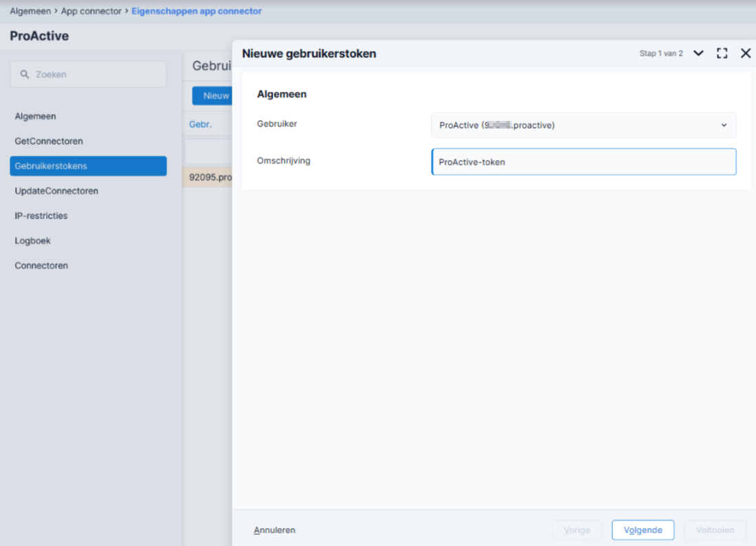This screenshot has width=756, height=546.
Task: Go to GetConnectoren in the sidebar
Action: click(x=49, y=141)
